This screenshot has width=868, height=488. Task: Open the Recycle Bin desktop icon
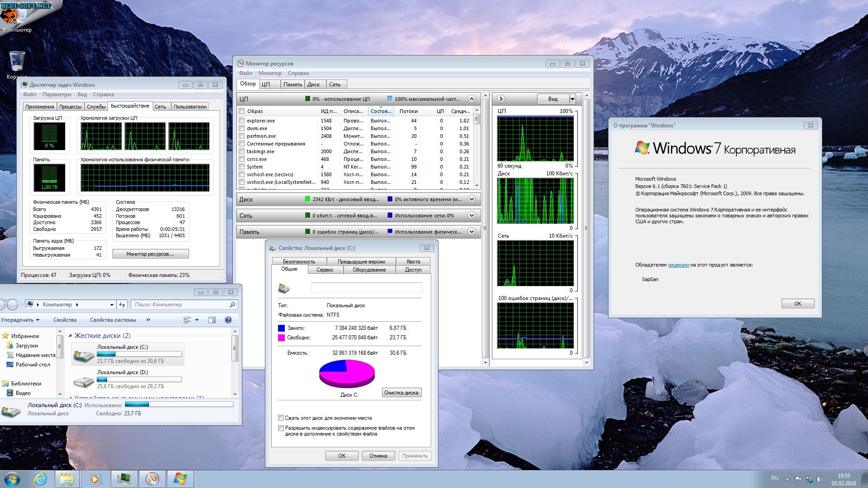tap(17, 61)
